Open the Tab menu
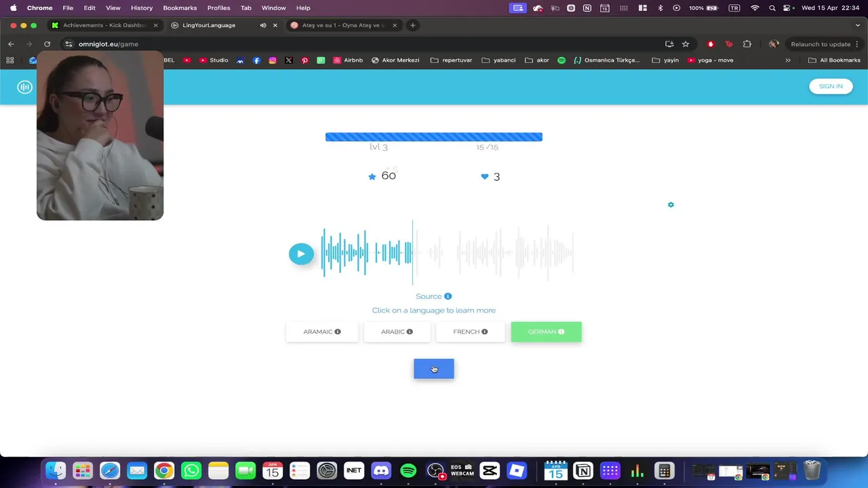This screenshot has height=488, width=868. click(246, 8)
